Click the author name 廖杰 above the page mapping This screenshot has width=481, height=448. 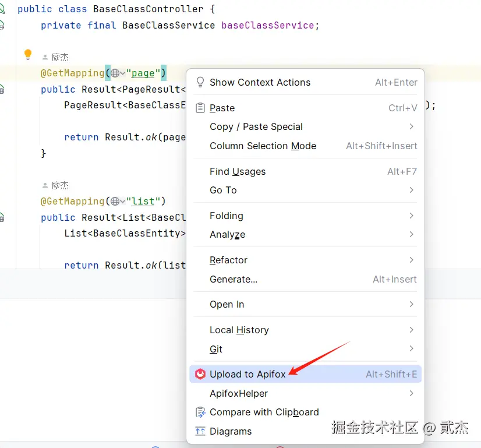coord(60,57)
